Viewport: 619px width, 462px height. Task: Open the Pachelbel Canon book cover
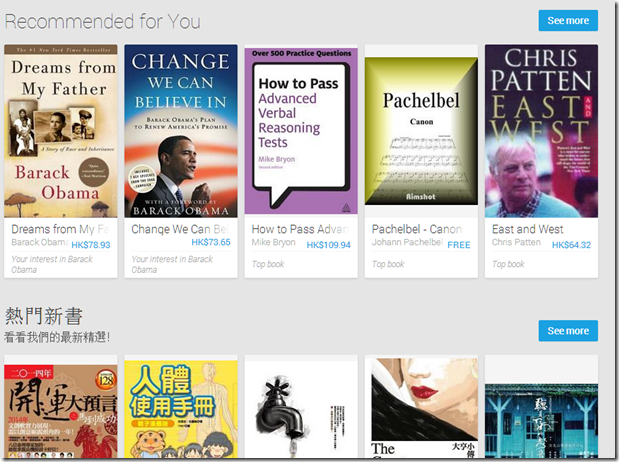click(x=421, y=131)
